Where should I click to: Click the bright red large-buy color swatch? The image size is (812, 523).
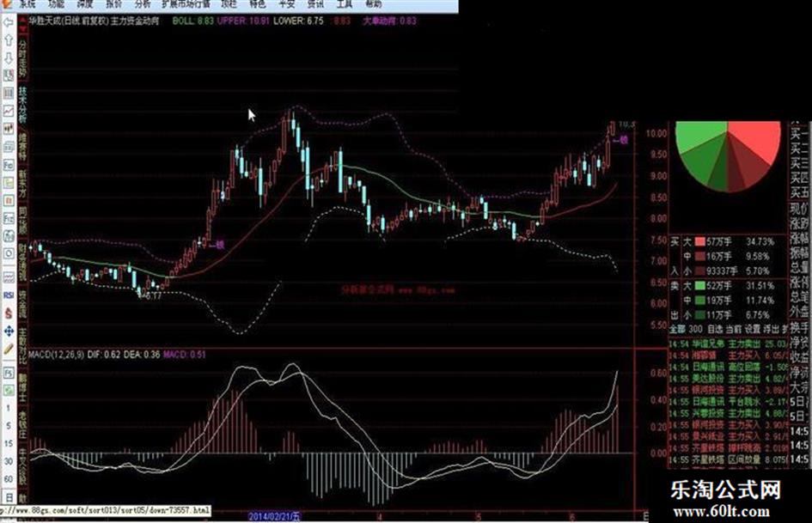click(700, 241)
